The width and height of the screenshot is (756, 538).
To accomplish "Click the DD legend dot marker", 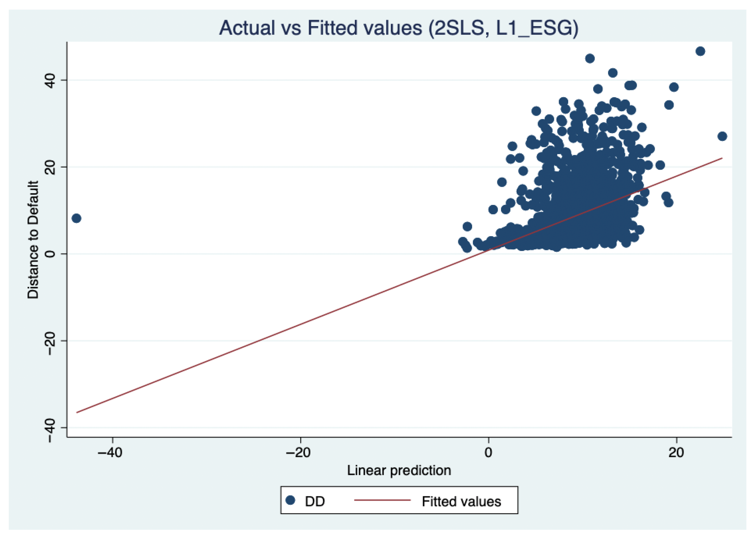I will pyautogui.click(x=291, y=500).
